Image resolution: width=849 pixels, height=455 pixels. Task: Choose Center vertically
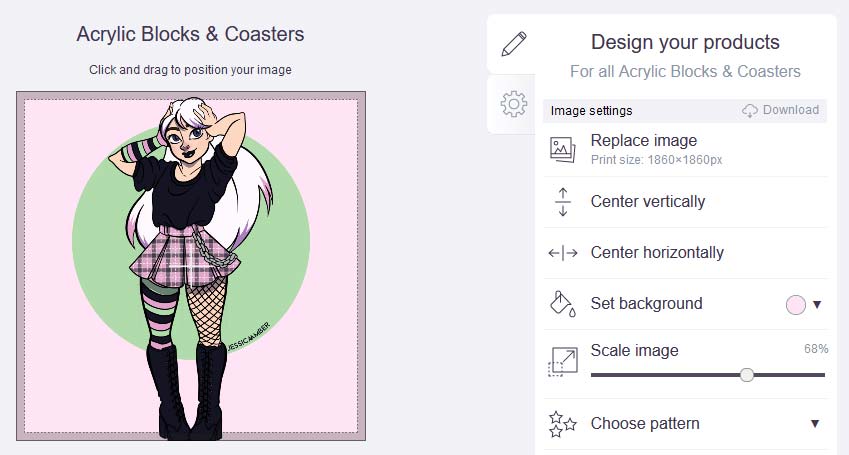[685, 202]
